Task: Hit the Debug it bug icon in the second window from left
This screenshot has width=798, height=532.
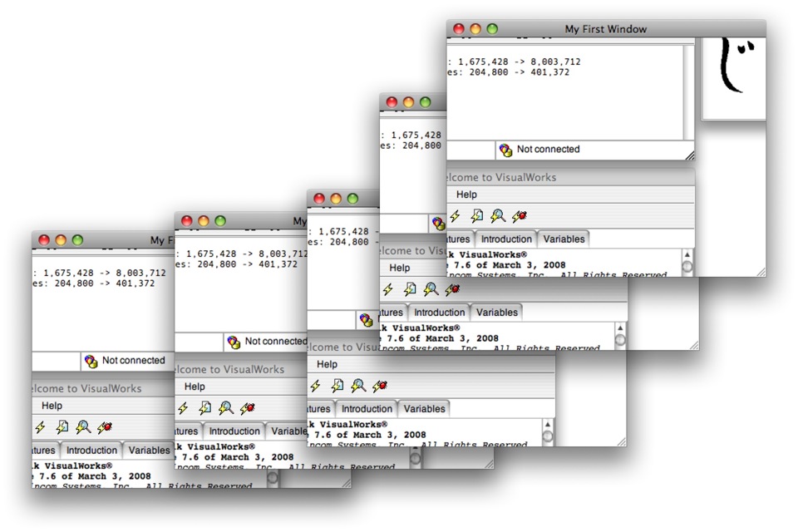Action: 248,408
